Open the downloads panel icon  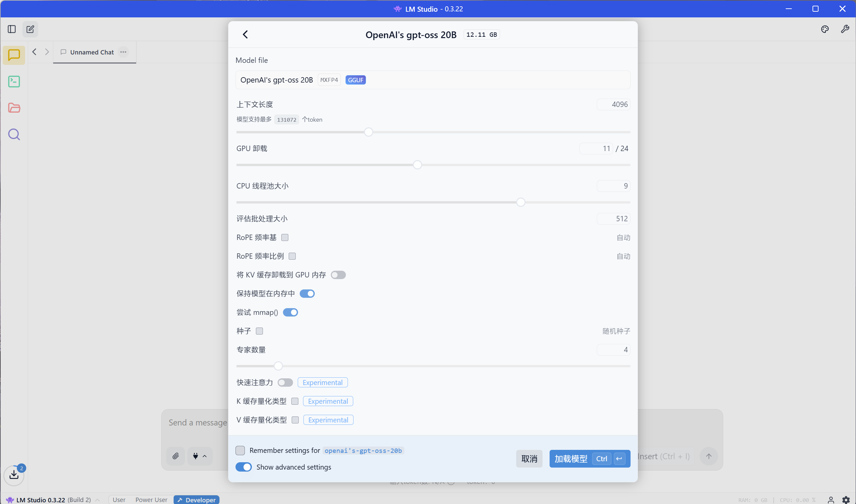click(14, 474)
